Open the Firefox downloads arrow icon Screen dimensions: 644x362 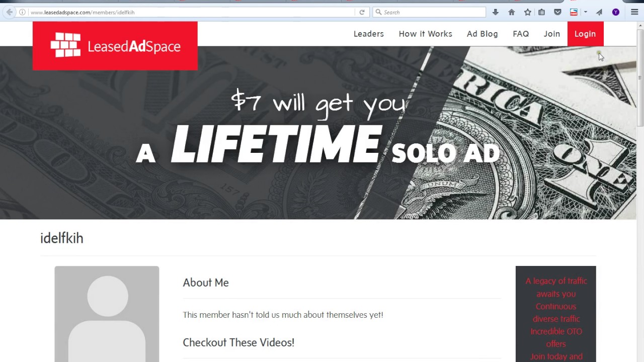[x=496, y=12]
